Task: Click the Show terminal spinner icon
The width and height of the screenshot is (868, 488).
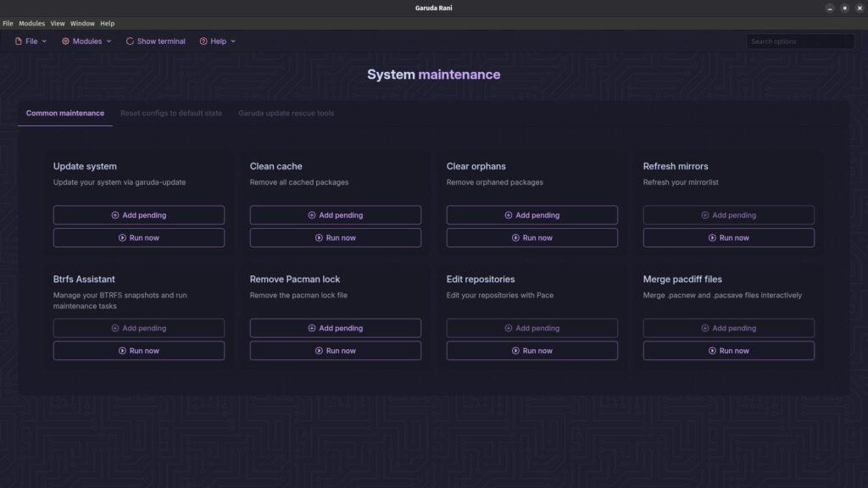Action: pos(130,42)
